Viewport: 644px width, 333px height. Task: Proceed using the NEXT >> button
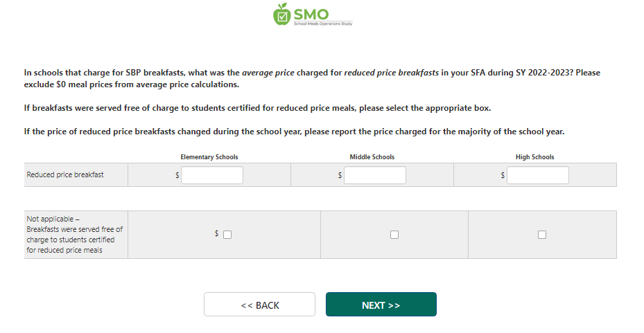pyautogui.click(x=381, y=305)
